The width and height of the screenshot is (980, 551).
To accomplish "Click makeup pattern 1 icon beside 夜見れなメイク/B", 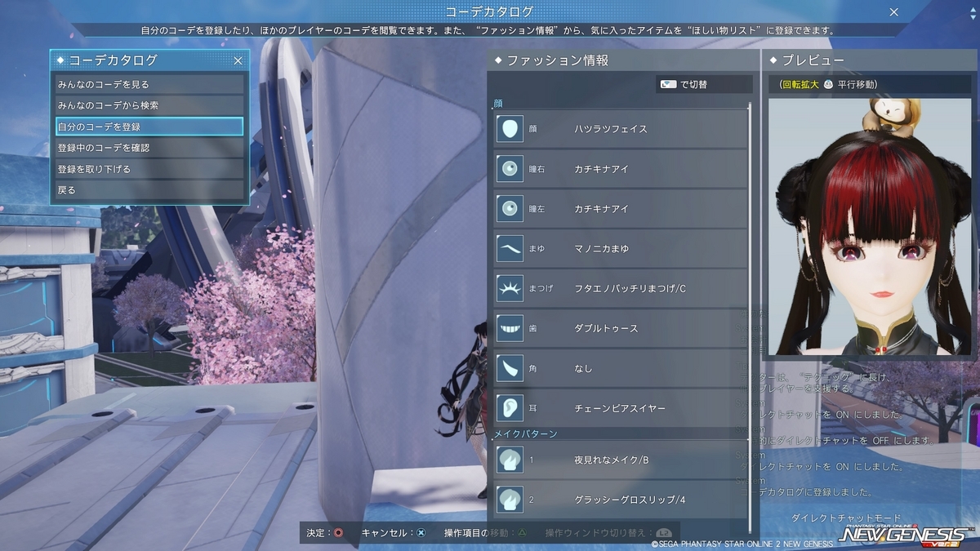I will click(510, 460).
